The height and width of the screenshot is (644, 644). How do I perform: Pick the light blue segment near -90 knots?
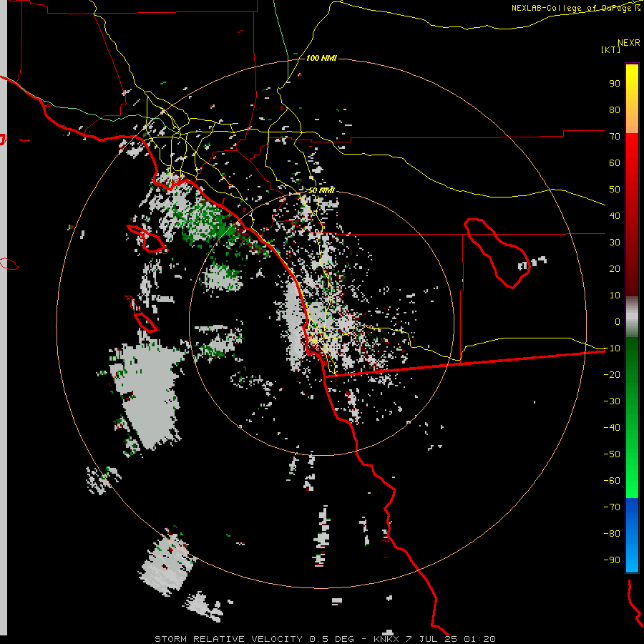[632, 559]
